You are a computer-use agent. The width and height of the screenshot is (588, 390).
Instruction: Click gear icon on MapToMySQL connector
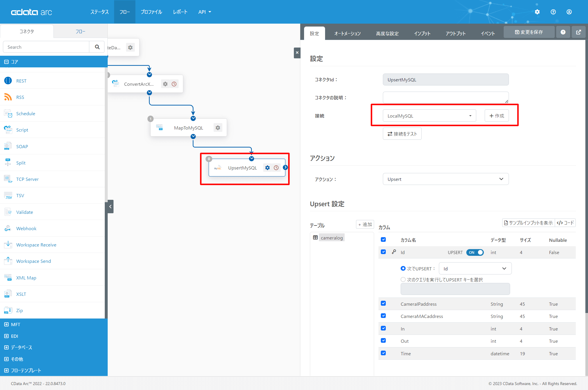coord(218,128)
